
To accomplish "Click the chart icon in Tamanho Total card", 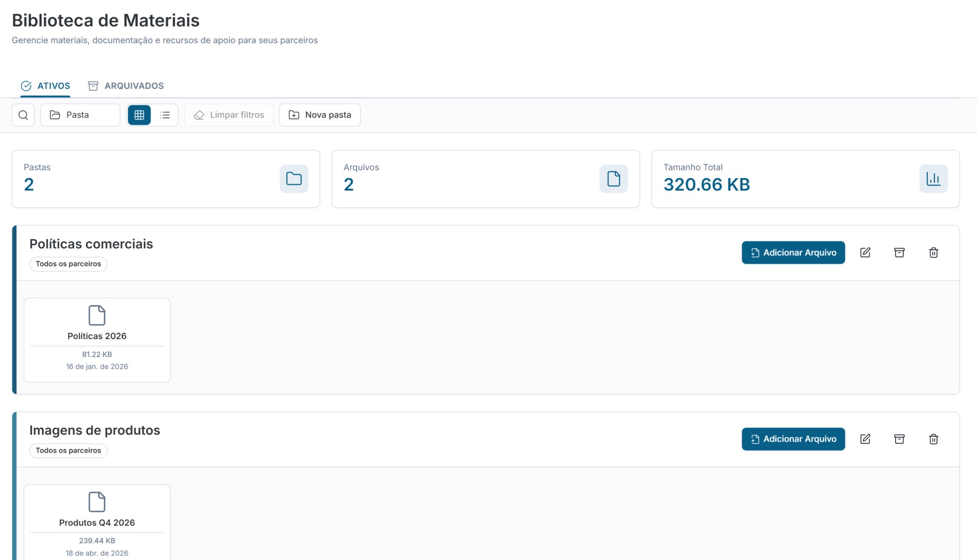I will point(933,179).
